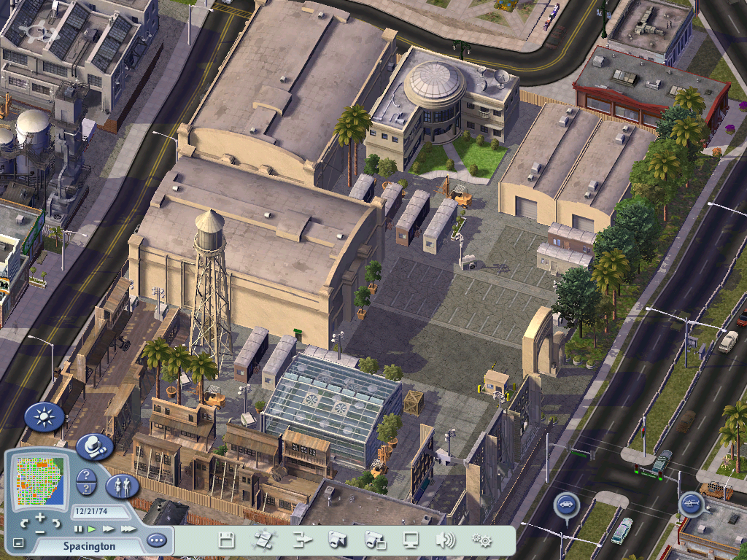Expand options with three-dots button
Viewport: 747px width, 560px height.
click(156, 540)
